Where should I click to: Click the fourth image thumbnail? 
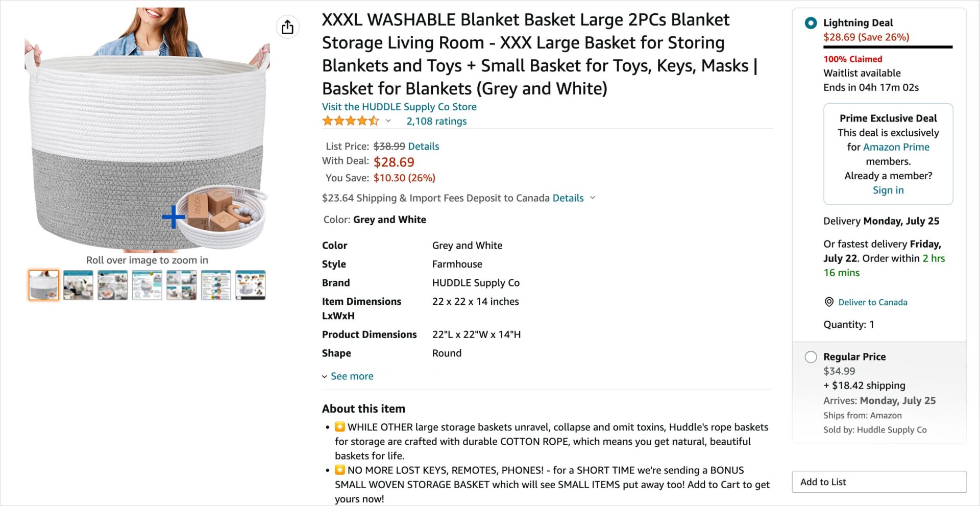pos(147,284)
